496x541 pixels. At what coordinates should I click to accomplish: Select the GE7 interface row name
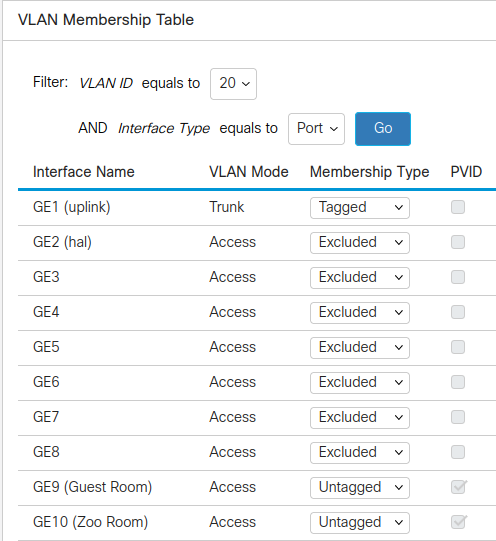[46, 417]
